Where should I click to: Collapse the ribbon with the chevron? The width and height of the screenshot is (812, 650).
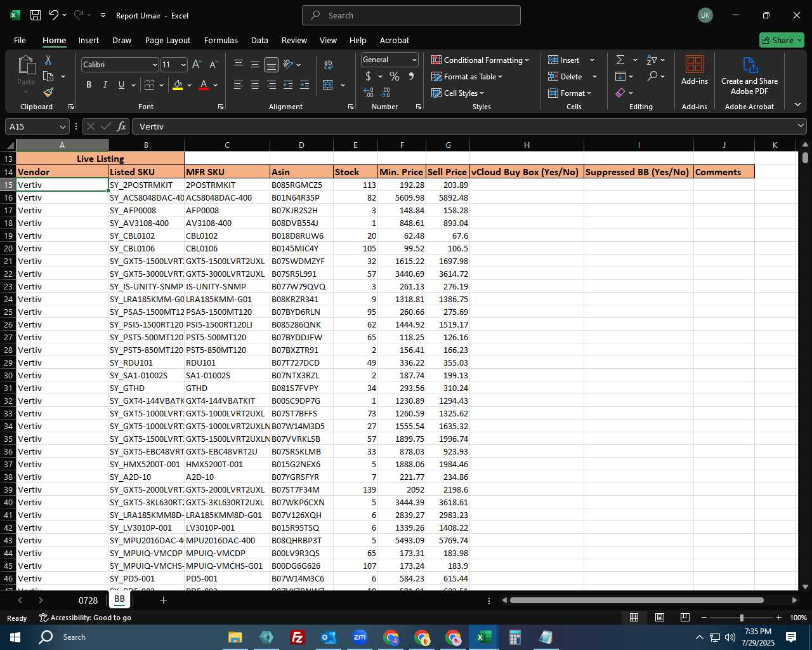797,105
